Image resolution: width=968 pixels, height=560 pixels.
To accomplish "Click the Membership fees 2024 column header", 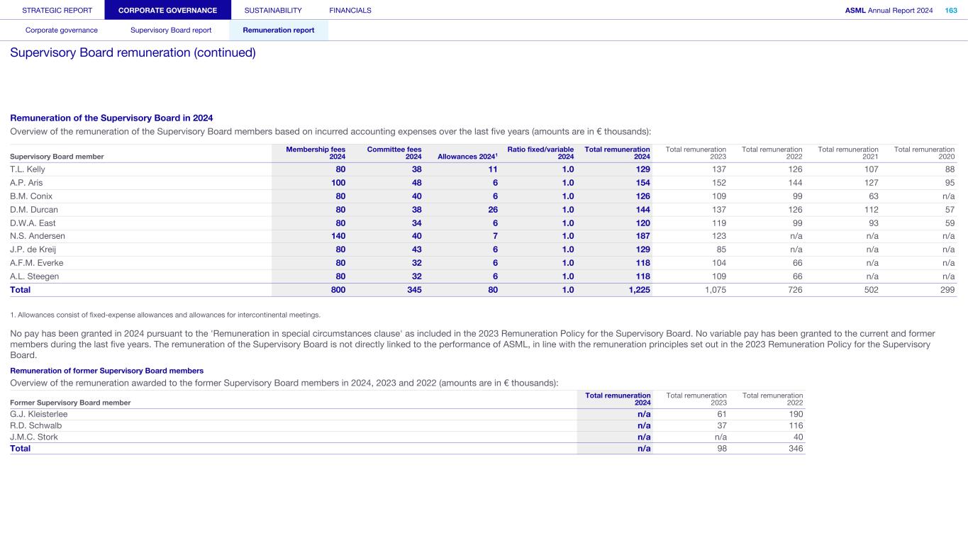I will (316, 153).
